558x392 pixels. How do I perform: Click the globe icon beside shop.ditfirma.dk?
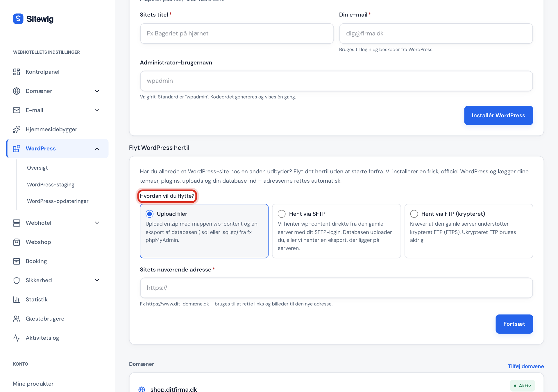coord(142,389)
